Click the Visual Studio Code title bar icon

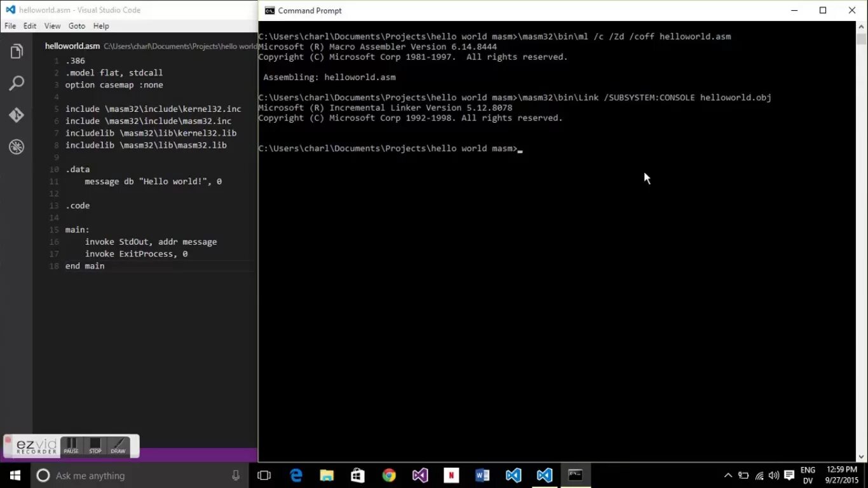pyautogui.click(x=10, y=10)
